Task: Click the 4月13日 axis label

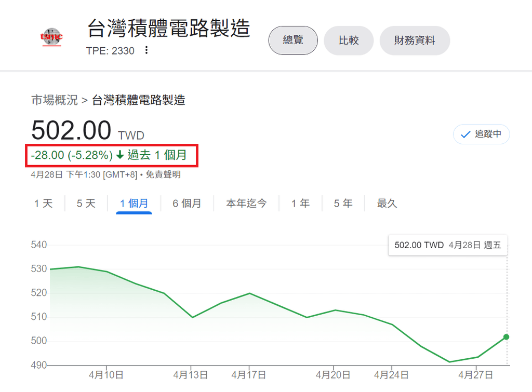Action: click(190, 375)
